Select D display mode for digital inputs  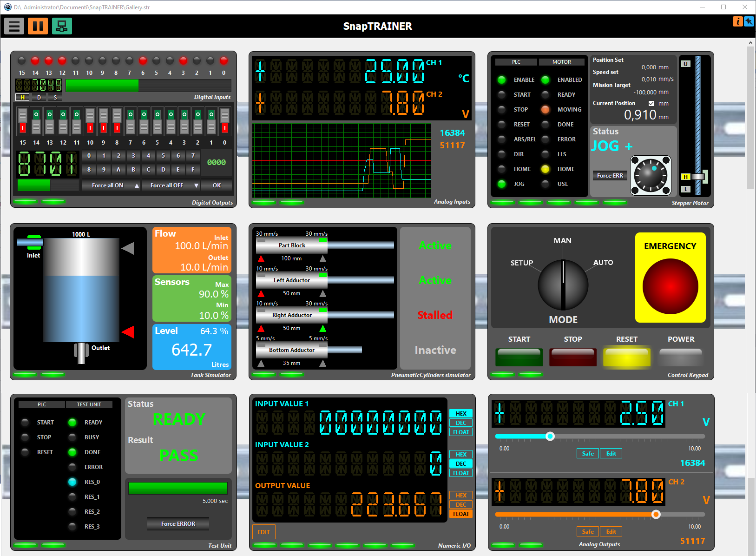(39, 97)
